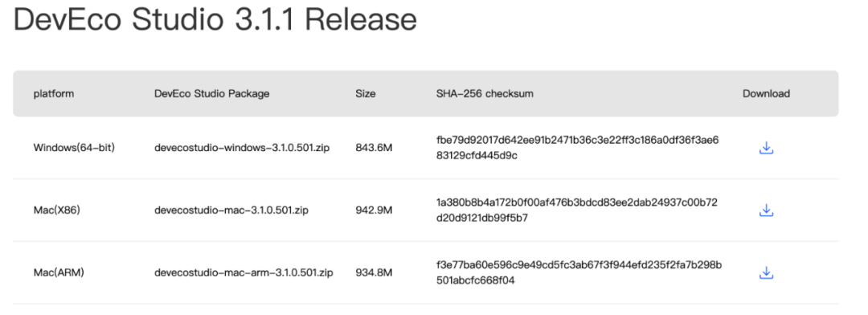This screenshot has width=868, height=315.
Task: Select devecostudio-mac-arm-3.1.0.501.zip file name
Action: (x=244, y=273)
